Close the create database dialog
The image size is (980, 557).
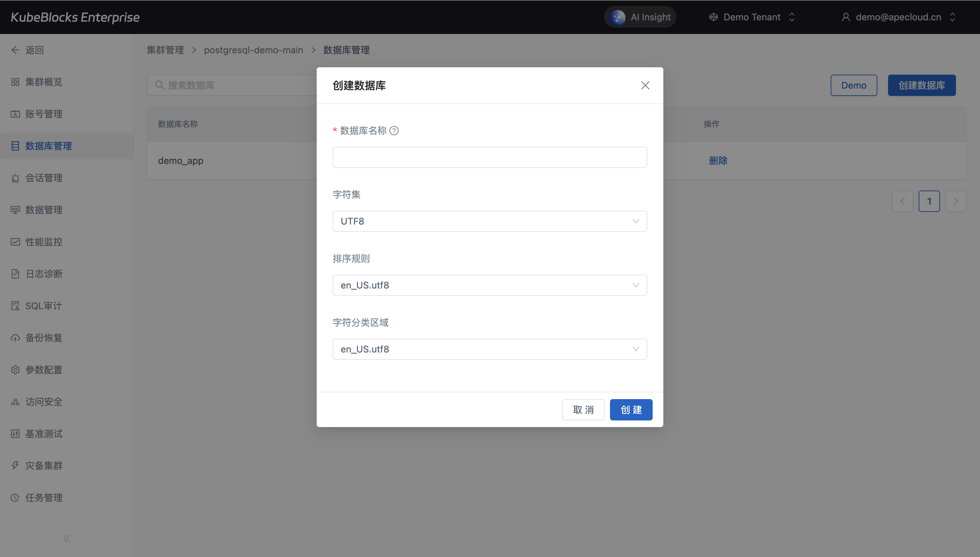click(x=645, y=85)
